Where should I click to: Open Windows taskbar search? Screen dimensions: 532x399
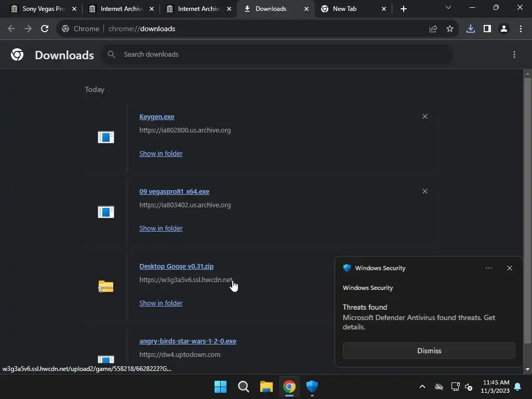[243, 387]
